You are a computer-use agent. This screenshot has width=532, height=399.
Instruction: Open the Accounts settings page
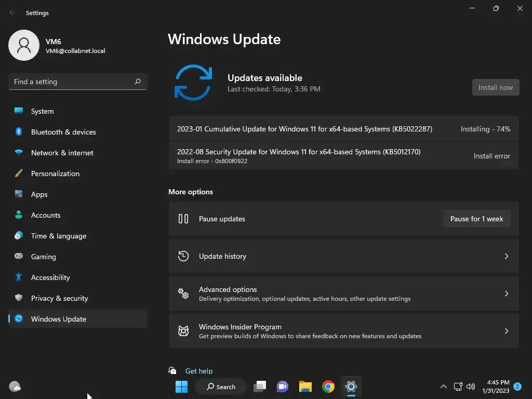pos(78,215)
